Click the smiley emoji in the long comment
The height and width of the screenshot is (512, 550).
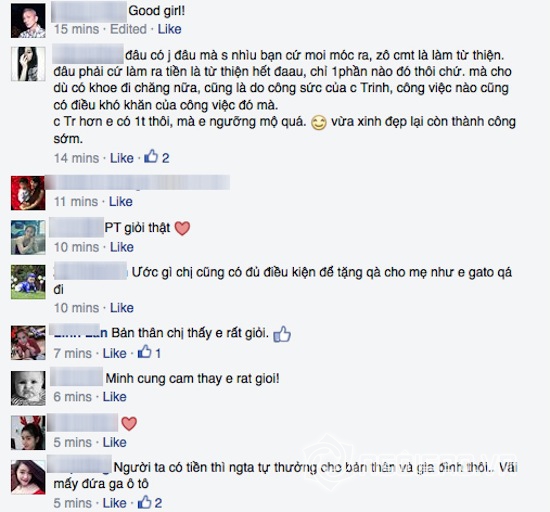[319, 123]
